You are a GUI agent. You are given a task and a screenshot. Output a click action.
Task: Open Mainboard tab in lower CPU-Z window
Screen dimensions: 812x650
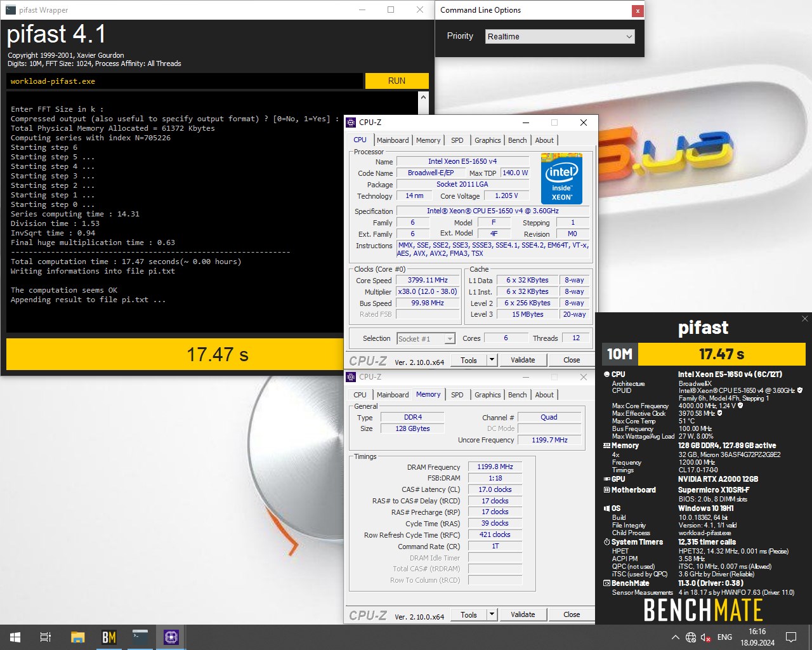[x=393, y=395]
